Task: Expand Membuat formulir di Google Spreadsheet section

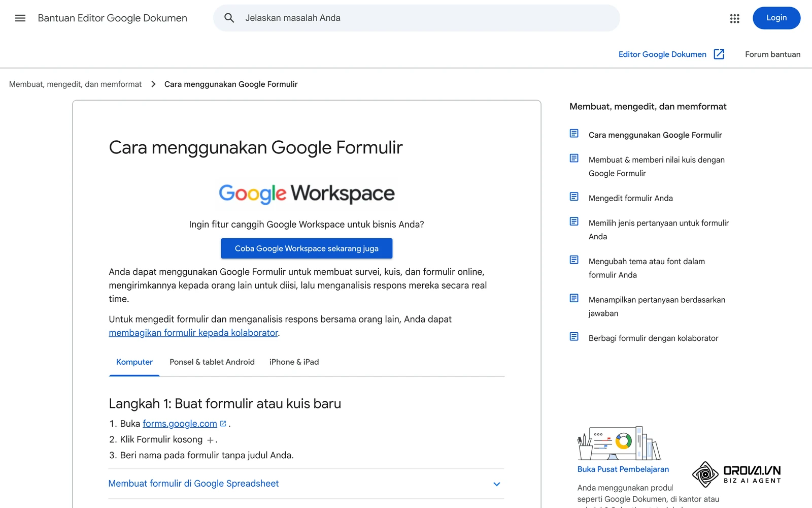Action: [306, 484]
